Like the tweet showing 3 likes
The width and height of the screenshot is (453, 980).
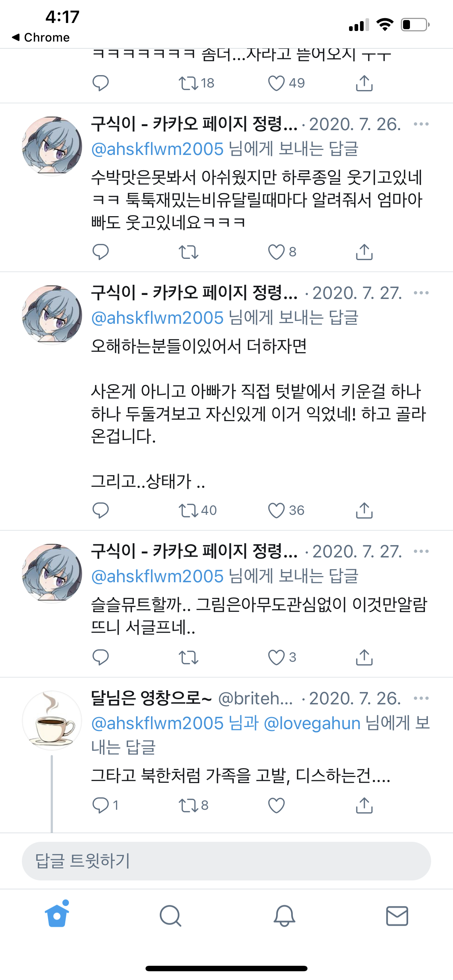(276, 657)
